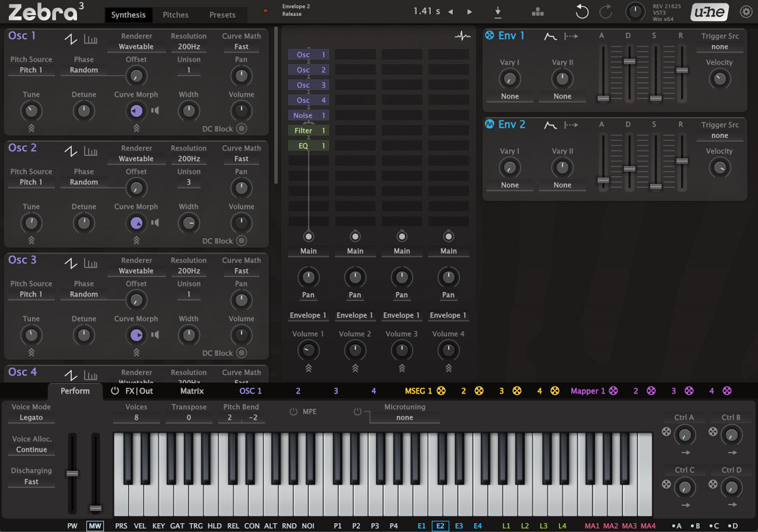Open the Voice Mode Legato dropdown
Image resolution: width=758 pixels, height=532 pixels.
pos(32,418)
